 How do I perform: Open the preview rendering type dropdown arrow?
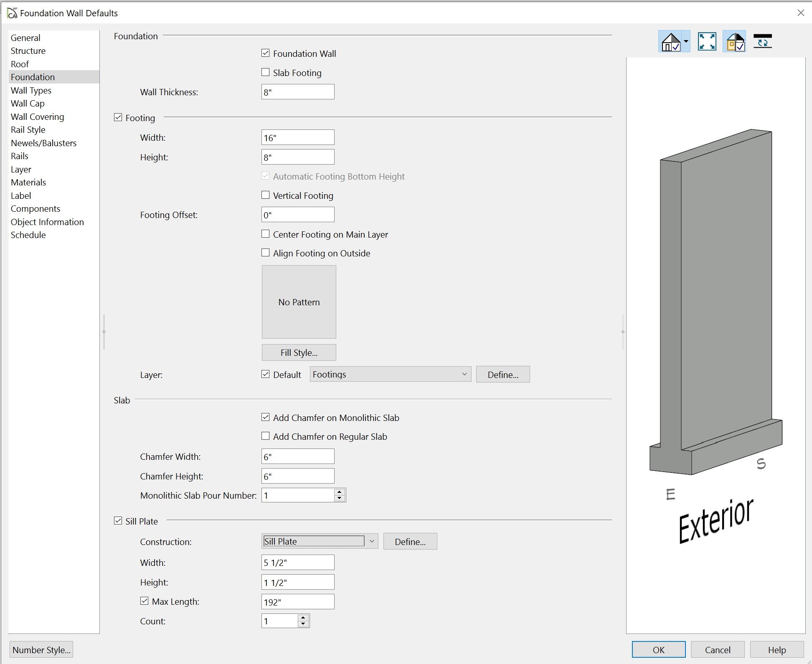point(686,42)
